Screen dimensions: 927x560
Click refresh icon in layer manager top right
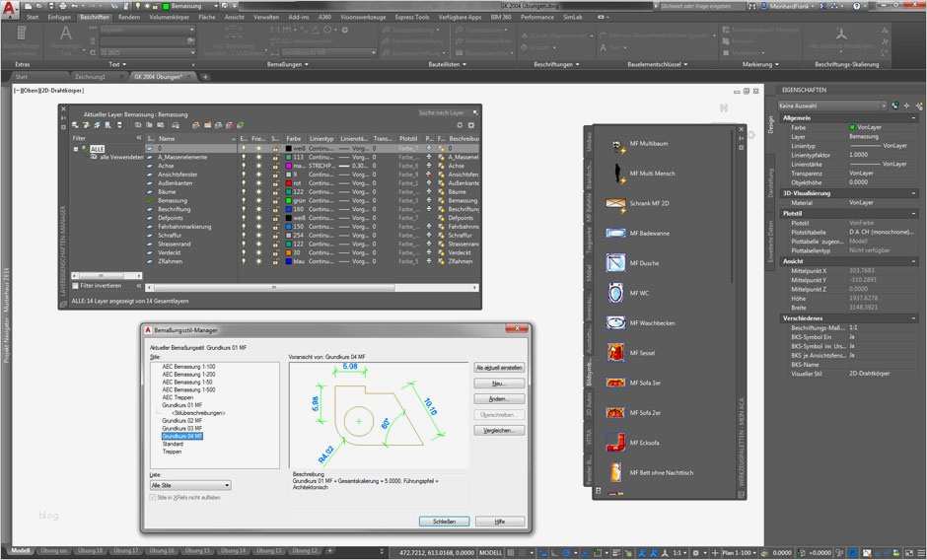click(x=460, y=125)
